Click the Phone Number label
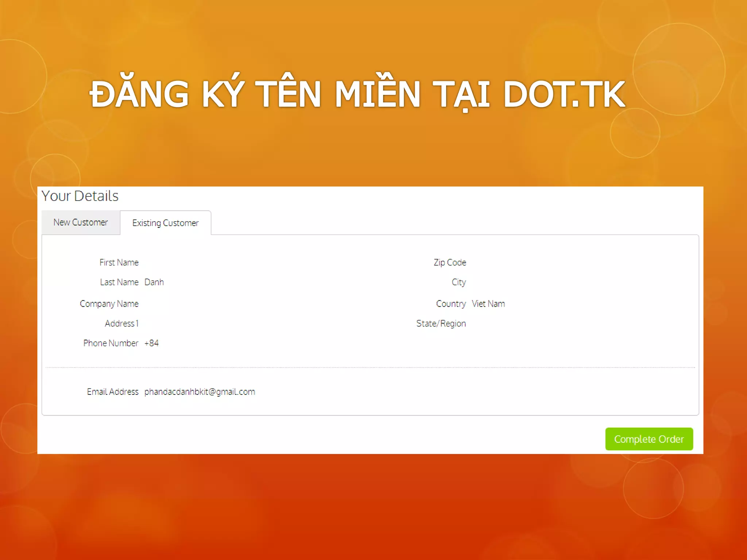 [111, 343]
